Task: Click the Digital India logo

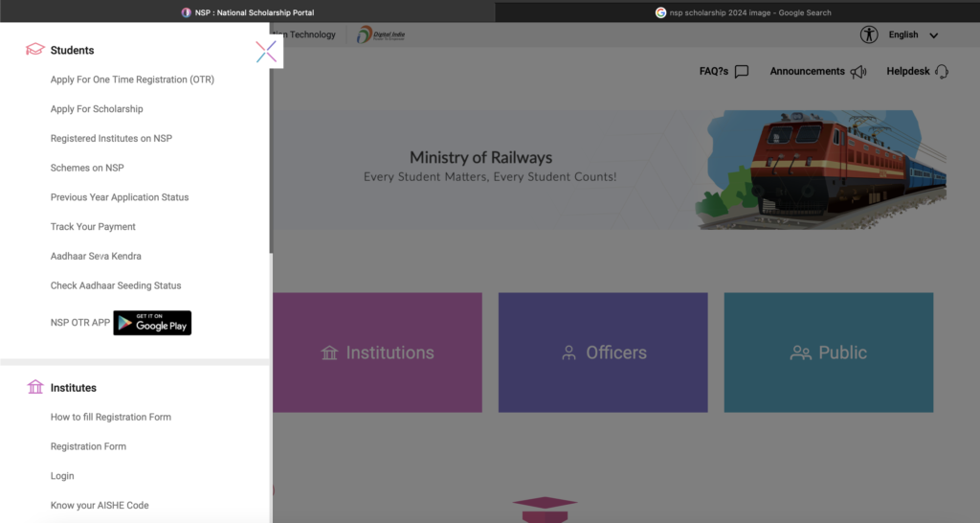Action: (x=381, y=34)
